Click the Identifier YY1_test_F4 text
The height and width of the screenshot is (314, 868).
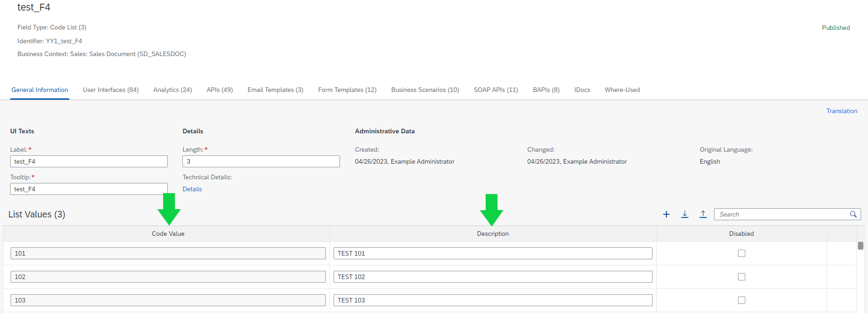pyautogui.click(x=50, y=41)
